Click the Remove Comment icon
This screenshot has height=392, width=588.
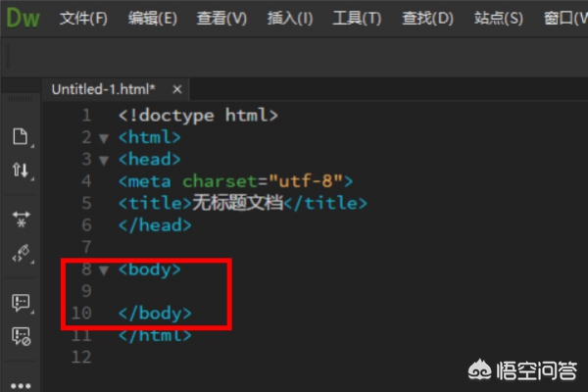click(21, 336)
